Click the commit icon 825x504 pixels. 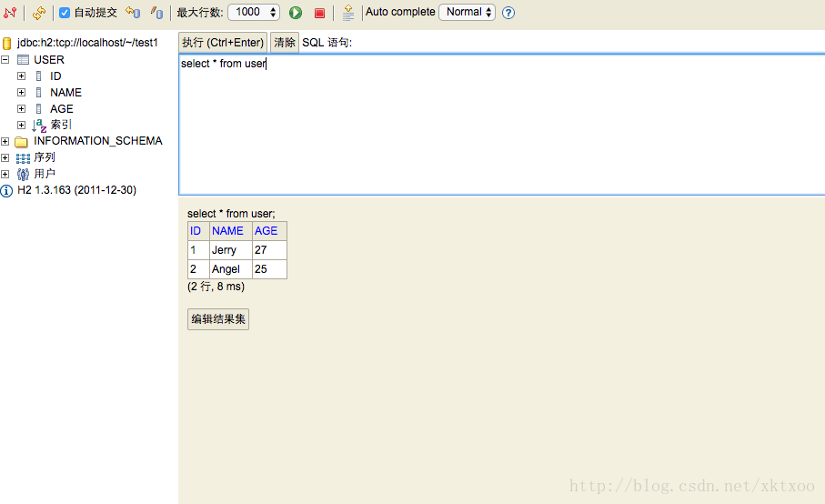(156, 12)
